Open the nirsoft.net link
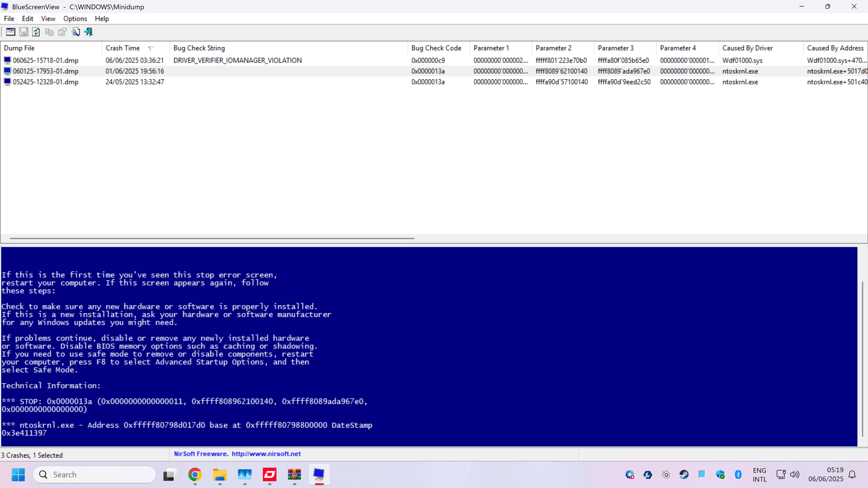This screenshot has width=868, height=488. pyautogui.click(x=266, y=454)
